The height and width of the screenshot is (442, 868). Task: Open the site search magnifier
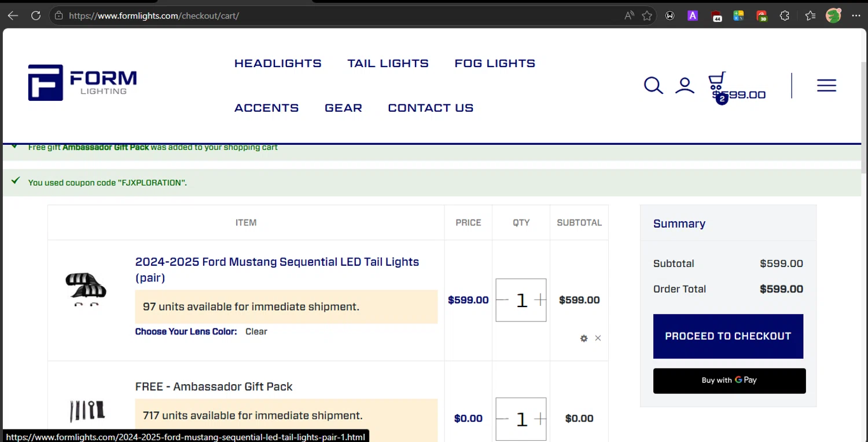point(653,86)
